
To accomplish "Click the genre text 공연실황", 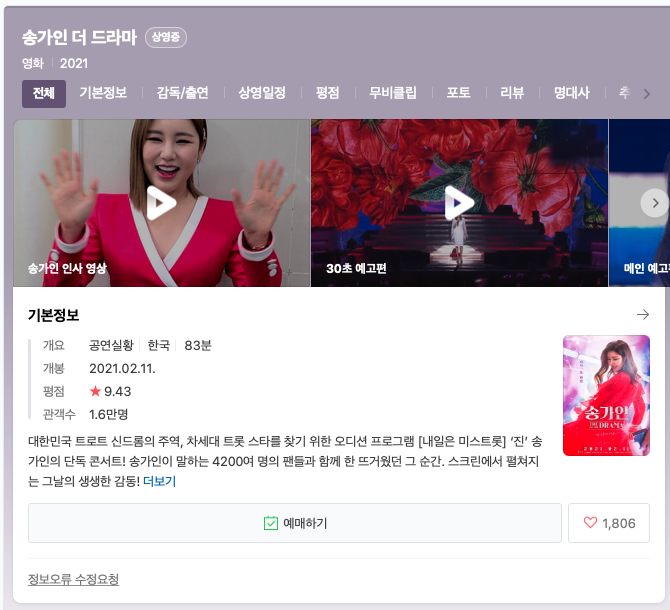I will pos(111,345).
